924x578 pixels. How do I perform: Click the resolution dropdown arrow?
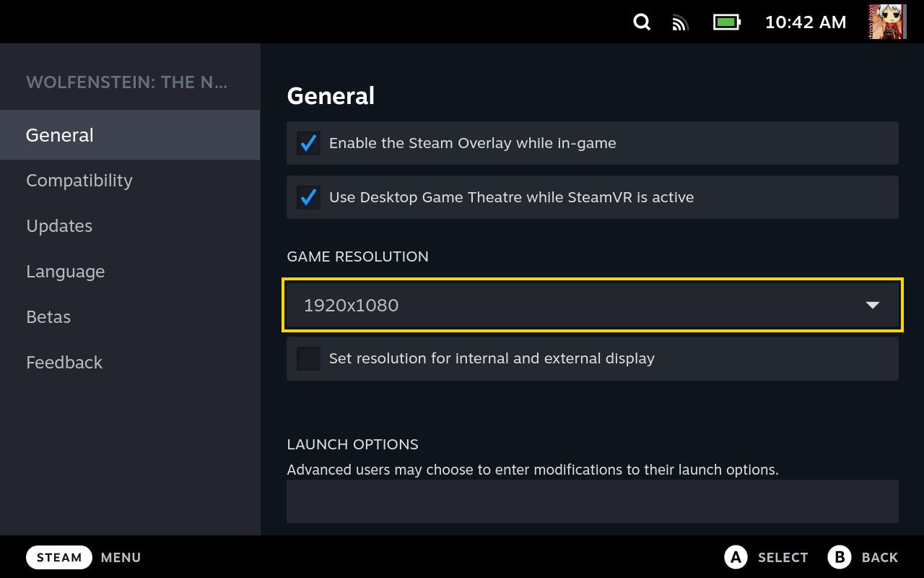click(872, 305)
